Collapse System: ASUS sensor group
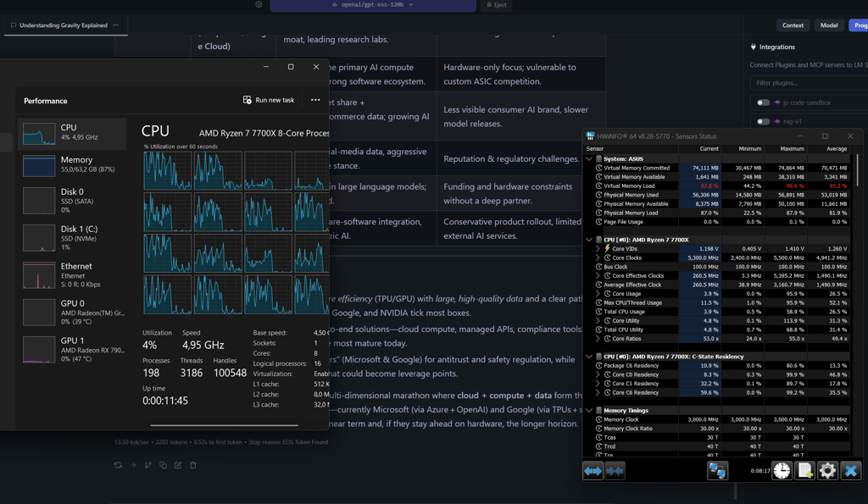This screenshot has width=868, height=504. tap(589, 158)
